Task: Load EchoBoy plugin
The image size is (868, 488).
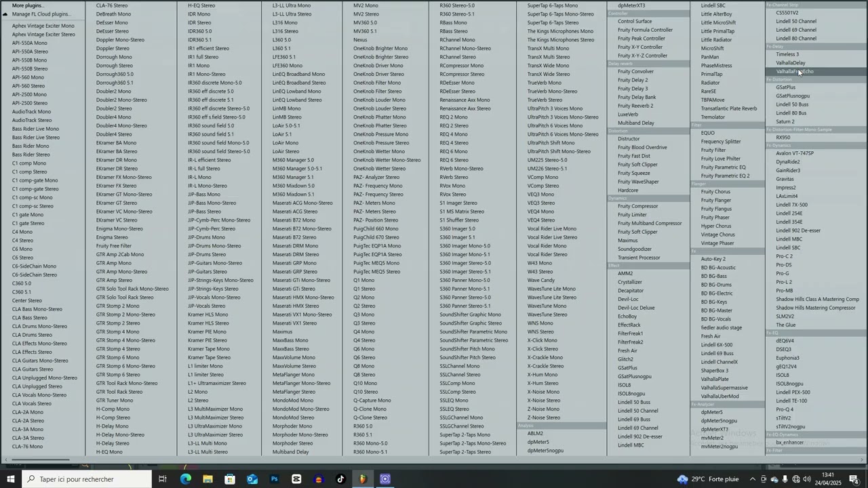Action: pos(627,317)
